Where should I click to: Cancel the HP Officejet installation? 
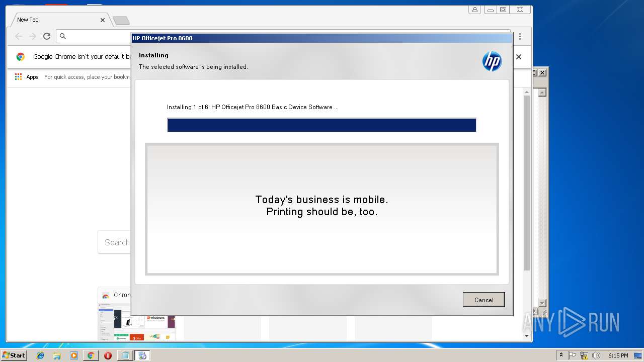[484, 300]
